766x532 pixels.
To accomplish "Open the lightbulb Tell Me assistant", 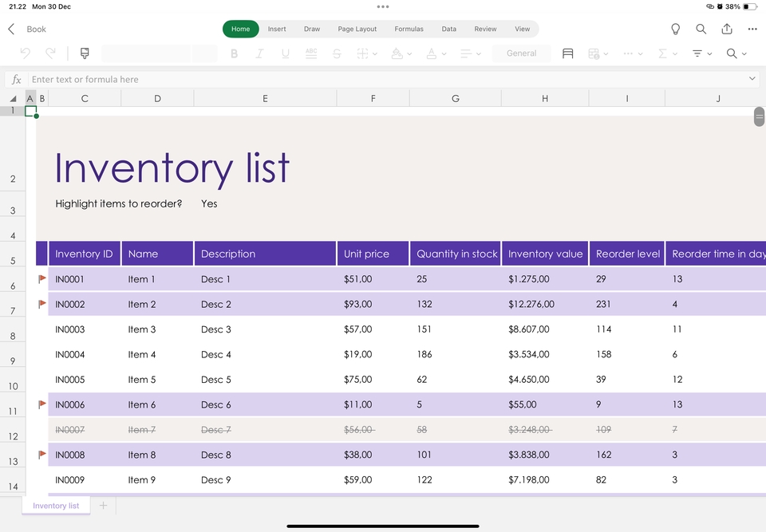I will point(675,29).
